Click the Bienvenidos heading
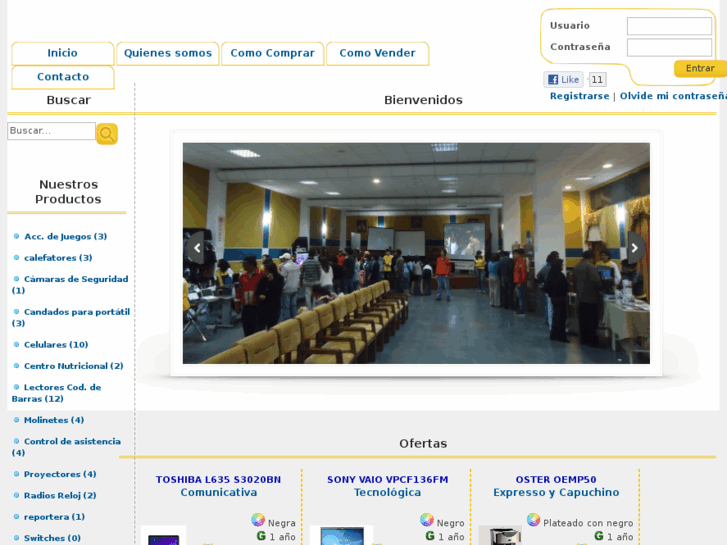Viewport: 727px width, 545px height. pyautogui.click(x=423, y=100)
